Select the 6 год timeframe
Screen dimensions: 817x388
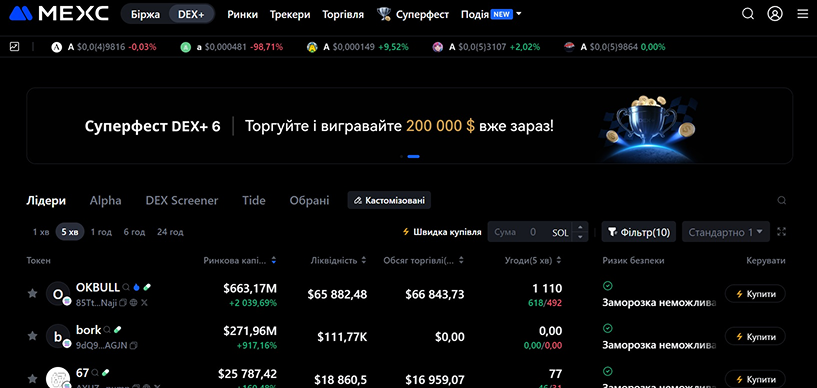[x=134, y=232]
